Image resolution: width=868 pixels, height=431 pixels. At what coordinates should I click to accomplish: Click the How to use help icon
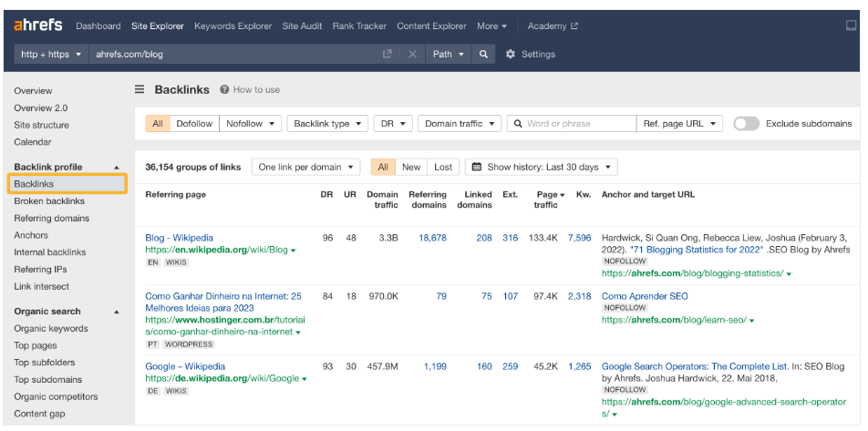(224, 89)
